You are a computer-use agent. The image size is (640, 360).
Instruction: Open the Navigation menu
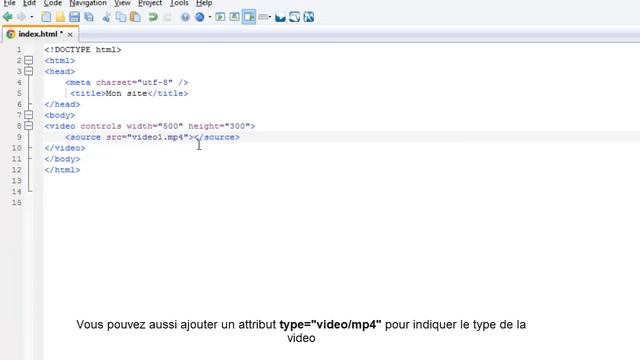tap(88, 3)
